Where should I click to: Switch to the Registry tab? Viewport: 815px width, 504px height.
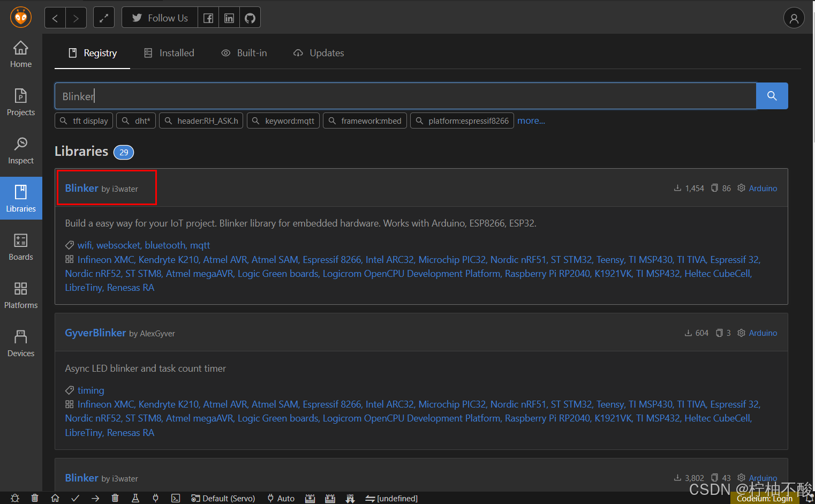[93, 53]
